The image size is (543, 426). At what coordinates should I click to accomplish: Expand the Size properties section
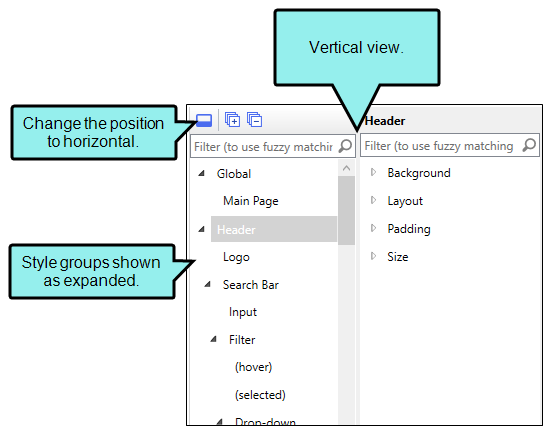[x=373, y=256]
